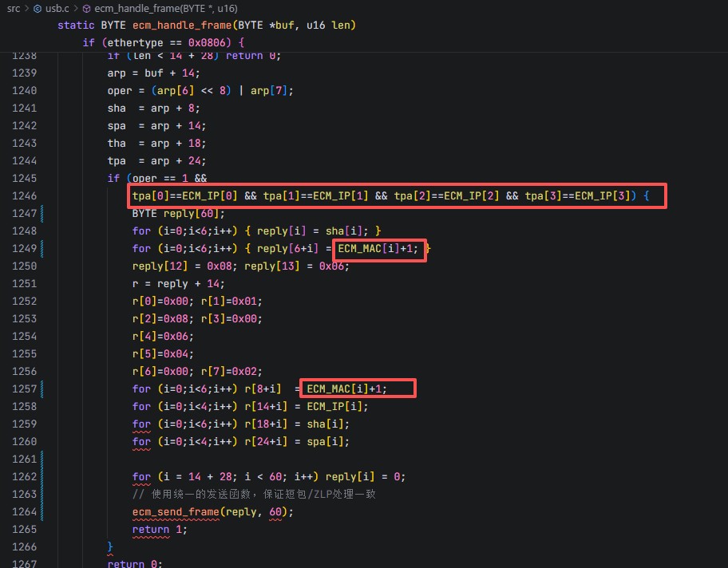Click the 'r[0]=0x00; r[1]=0x01;' line
This screenshot has height=568, width=728.
pos(197,302)
